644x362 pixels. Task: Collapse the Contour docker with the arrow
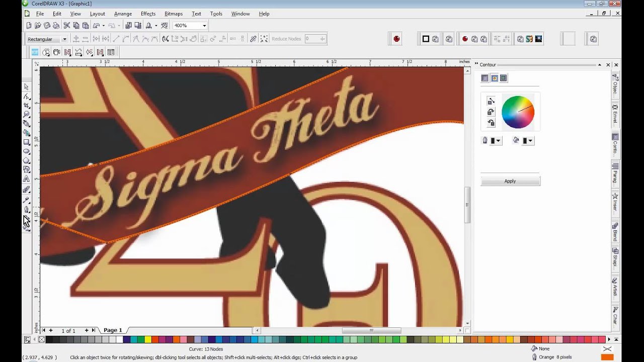coord(600,65)
